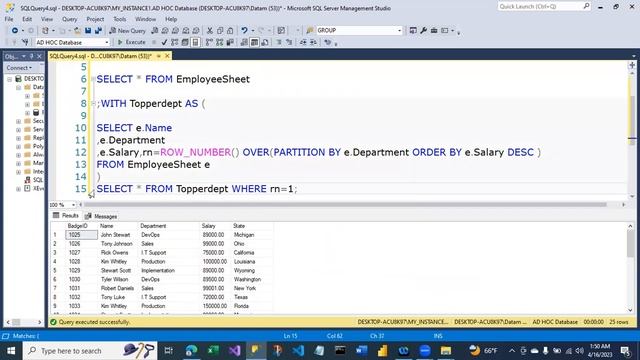The width and height of the screenshot is (640, 360).
Task: Click the Paste icon in toolbar
Action: [x=230, y=31]
